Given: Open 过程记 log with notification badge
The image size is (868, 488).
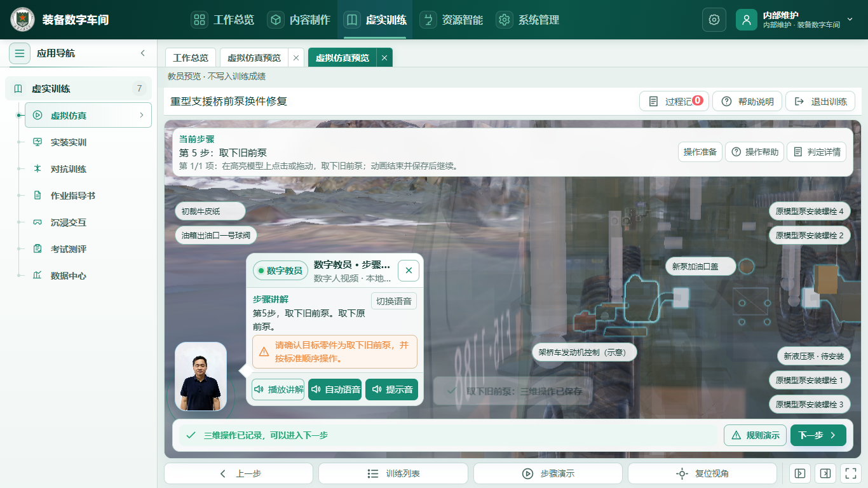Looking at the screenshot, I should click(x=674, y=101).
